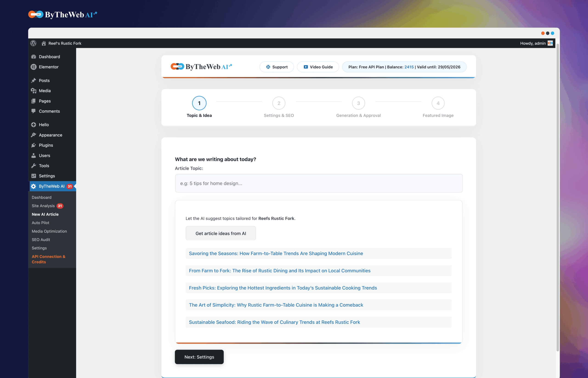The height and width of the screenshot is (378, 588).
Task: Select step 1 Topic & Idea
Action: pyautogui.click(x=199, y=107)
